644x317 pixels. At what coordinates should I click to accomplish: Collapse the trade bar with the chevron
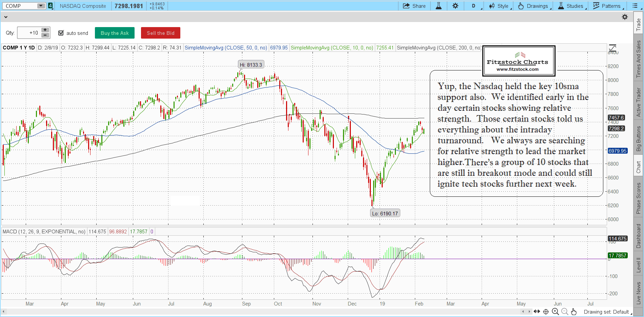click(6, 17)
